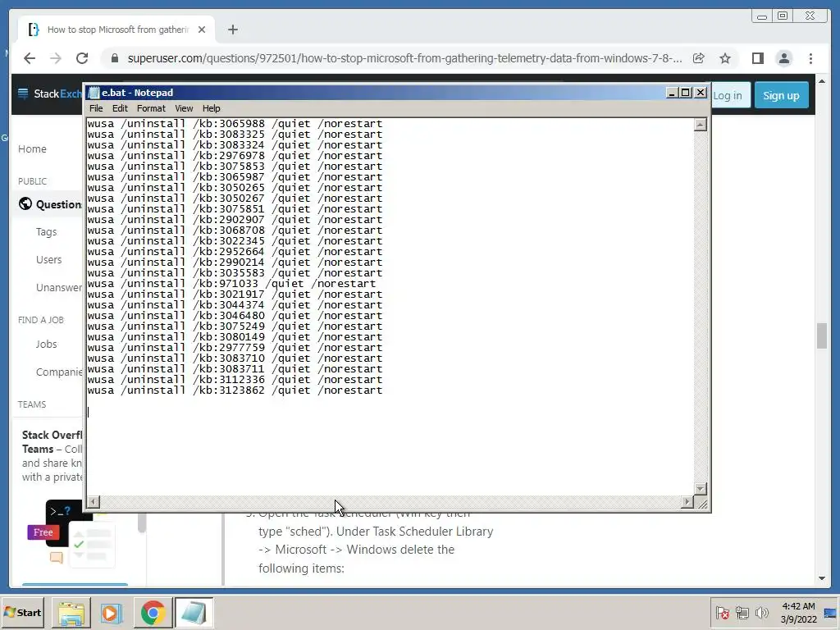
Task: Click the Chrome forward arrow
Action: 56,58
